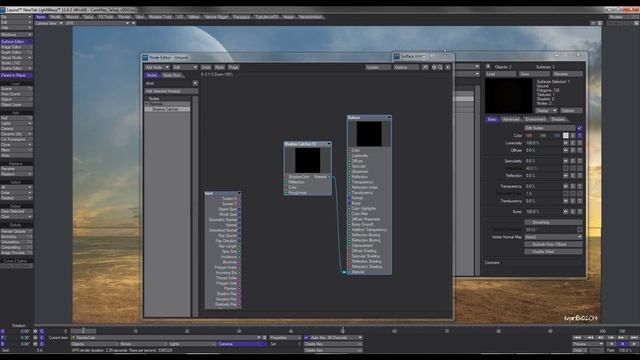Open the Surface Editor from the left sidebar
Image resolution: width=640 pixels, height=360 pixels.
pos(16,42)
